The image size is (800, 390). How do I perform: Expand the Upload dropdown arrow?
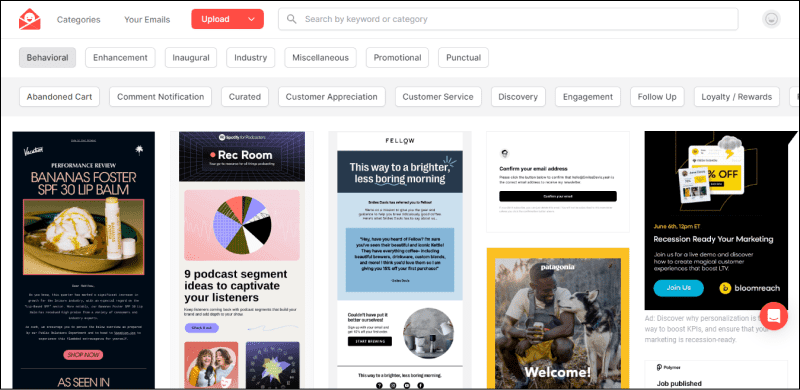click(x=251, y=19)
